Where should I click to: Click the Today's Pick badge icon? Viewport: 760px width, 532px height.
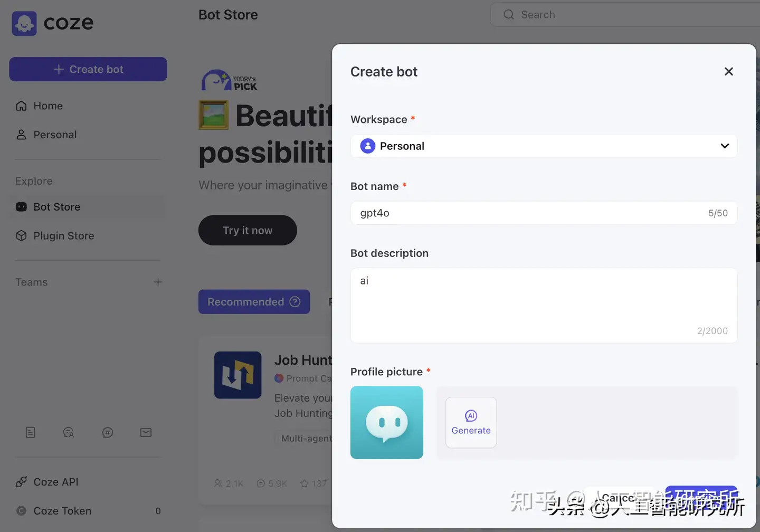click(x=229, y=81)
